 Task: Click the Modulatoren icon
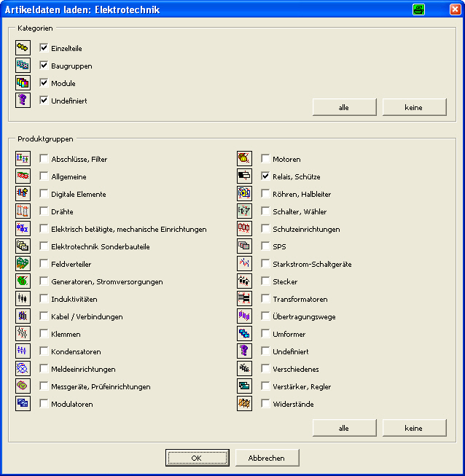(23, 403)
